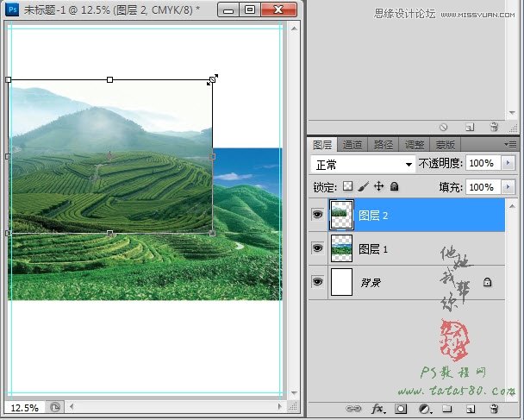Click the top-middle transform handle

pos(109,79)
